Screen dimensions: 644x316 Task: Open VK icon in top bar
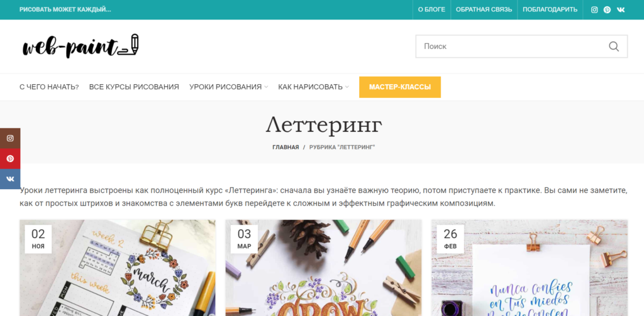pyautogui.click(x=621, y=10)
